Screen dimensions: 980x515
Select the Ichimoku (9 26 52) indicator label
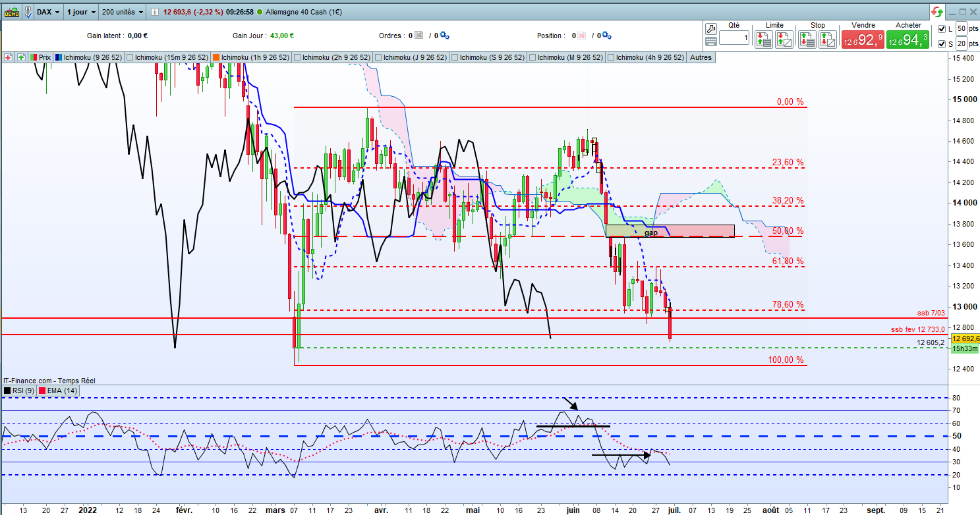click(x=92, y=57)
